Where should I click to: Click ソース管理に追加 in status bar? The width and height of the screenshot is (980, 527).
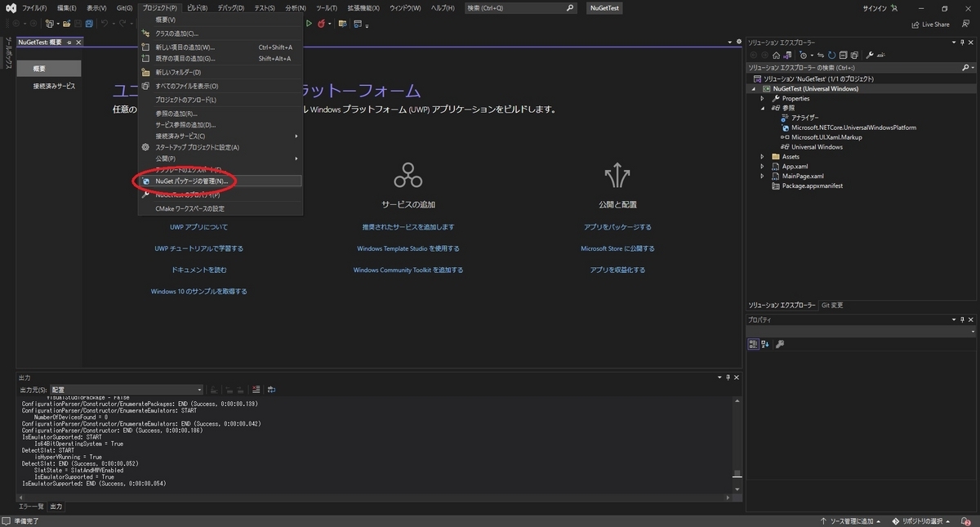tap(851, 520)
